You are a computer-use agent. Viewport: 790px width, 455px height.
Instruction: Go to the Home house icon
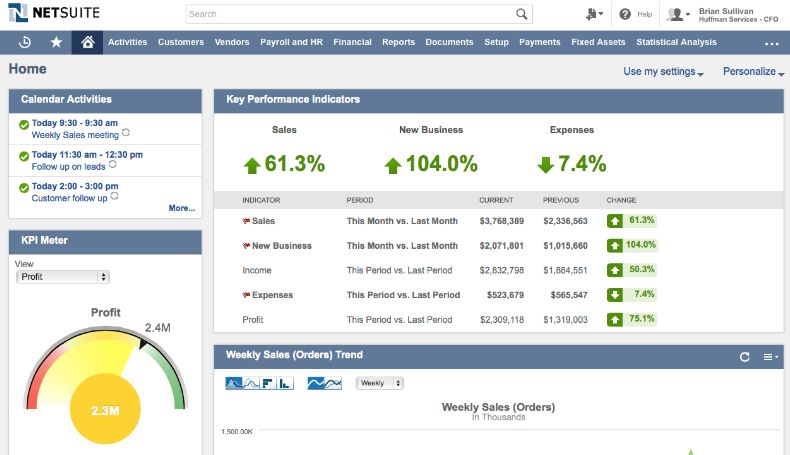(x=87, y=42)
